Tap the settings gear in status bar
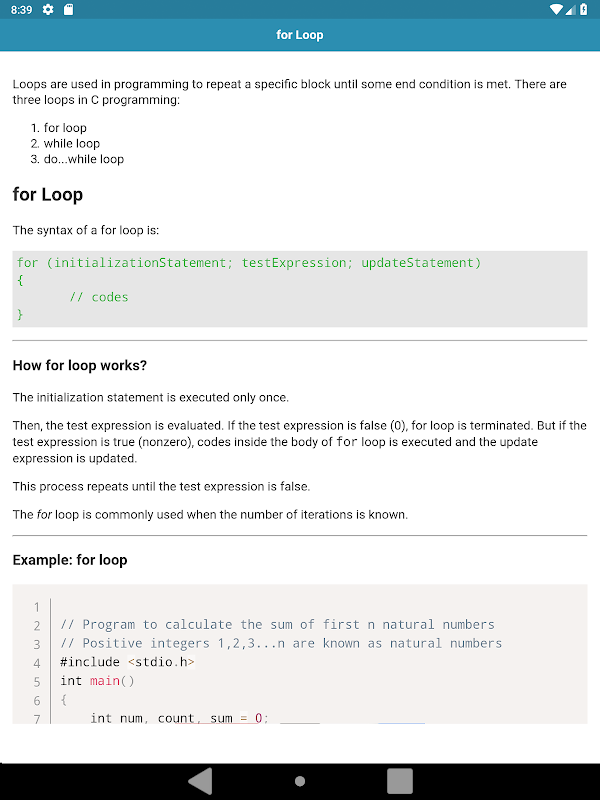The width and height of the screenshot is (600, 800). pyautogui.click(x=48, y=10)
